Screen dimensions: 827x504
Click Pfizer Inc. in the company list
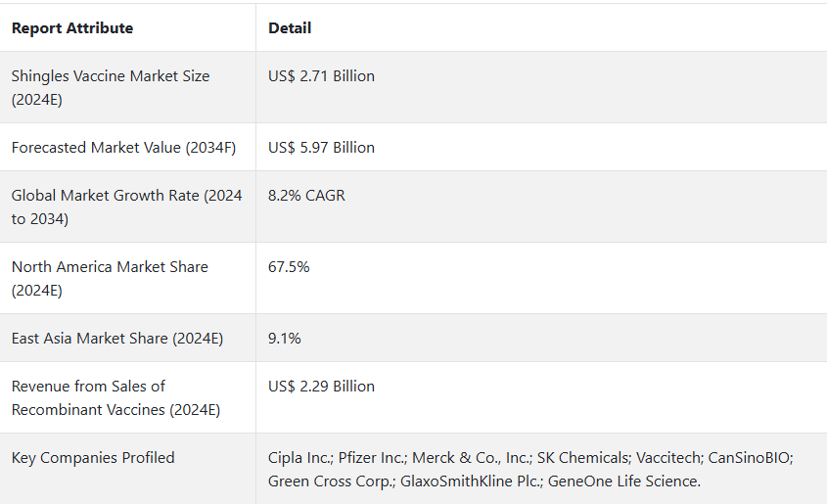371,458
